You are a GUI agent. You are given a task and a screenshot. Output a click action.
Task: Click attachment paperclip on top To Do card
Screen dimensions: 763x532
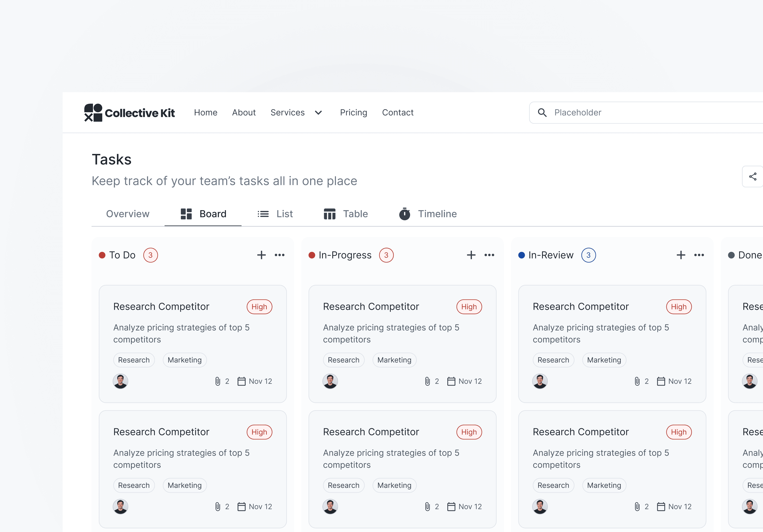[x=218, y=381]
